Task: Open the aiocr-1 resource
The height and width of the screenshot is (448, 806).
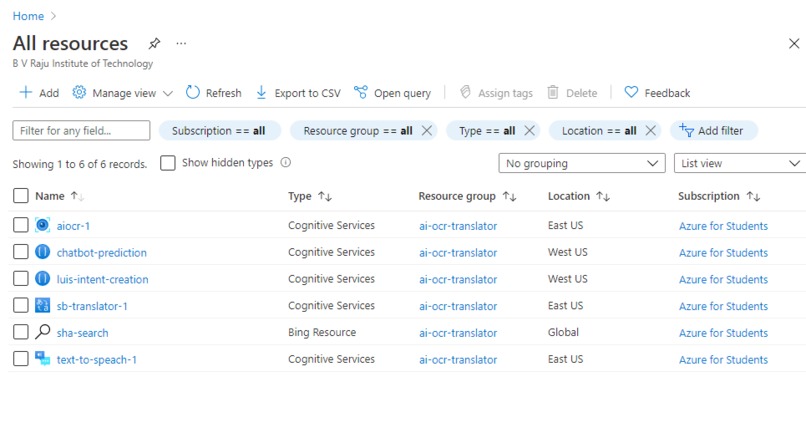Action: (73, 226)
